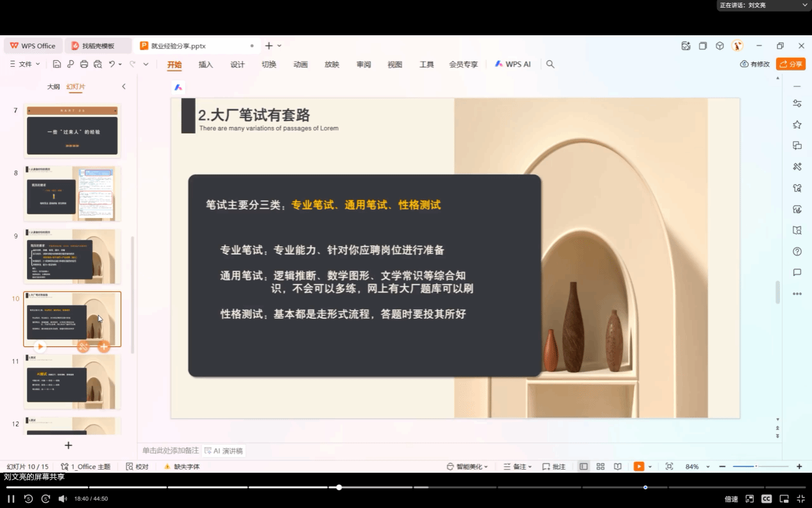The width and height of the screenshot is (812, 508).
Task: Select slide 11 thumbnail in panel
Action: click(x=72, y=382)
